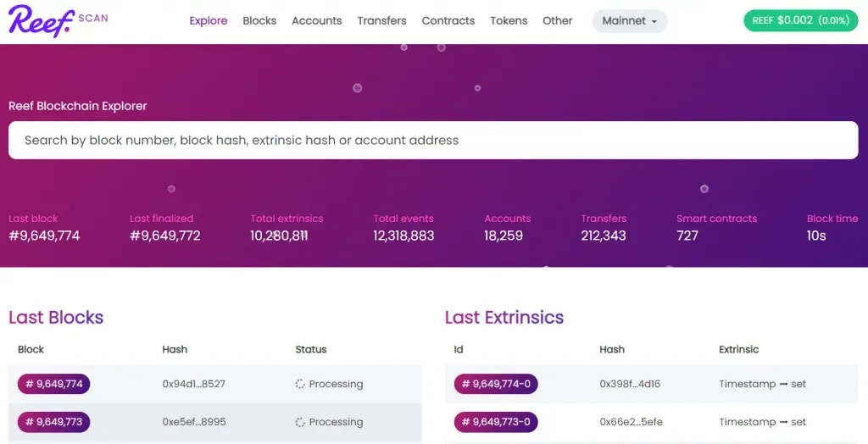
Task: Open extrinsic # 9,649,774-0
Action: 496,384
